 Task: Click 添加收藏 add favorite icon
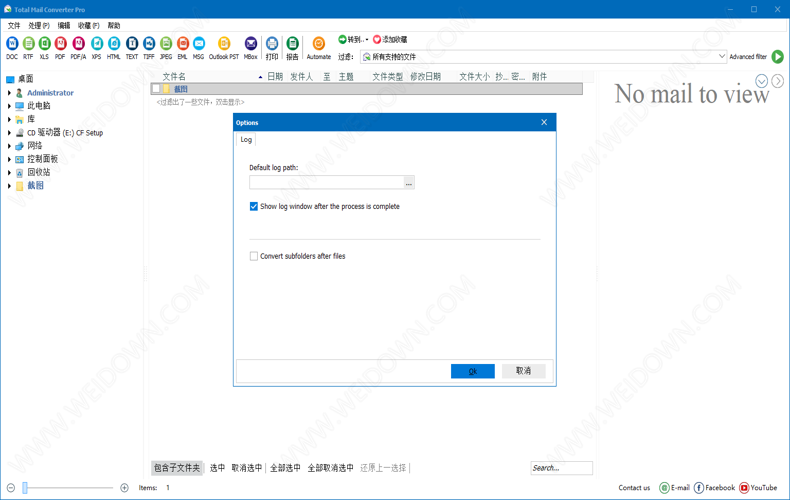(x=377, y=39)
